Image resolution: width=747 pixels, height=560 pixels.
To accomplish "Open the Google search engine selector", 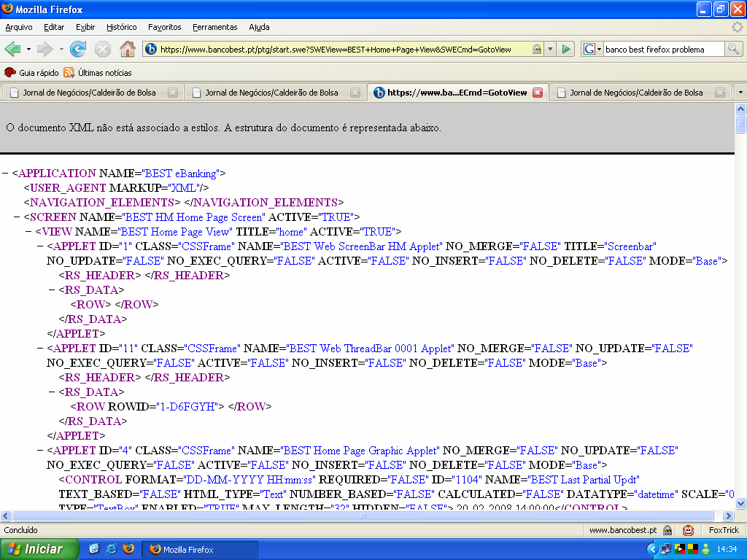I will point(592,49).
